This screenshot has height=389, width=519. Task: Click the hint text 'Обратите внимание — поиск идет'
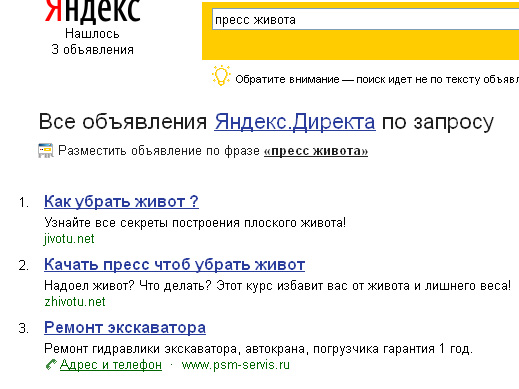pyautogui.click(x=377, y=79)
